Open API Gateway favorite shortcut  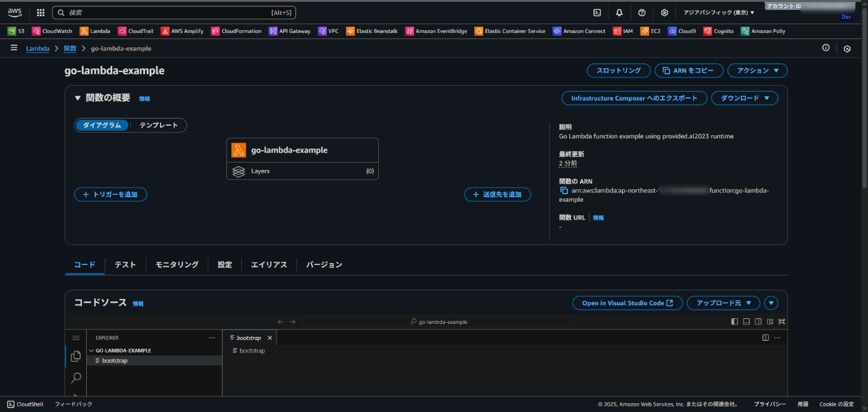[290, 31]
